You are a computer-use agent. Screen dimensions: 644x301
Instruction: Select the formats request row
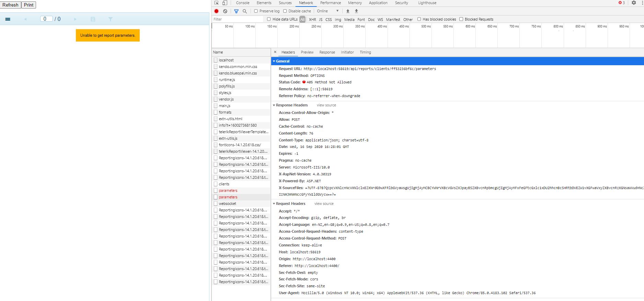[241, 112]
